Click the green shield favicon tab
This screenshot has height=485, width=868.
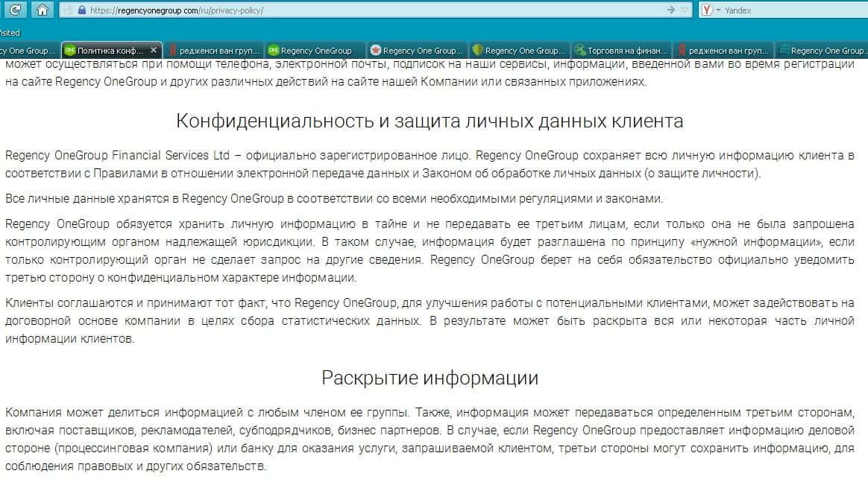click(x=519, y=51)
